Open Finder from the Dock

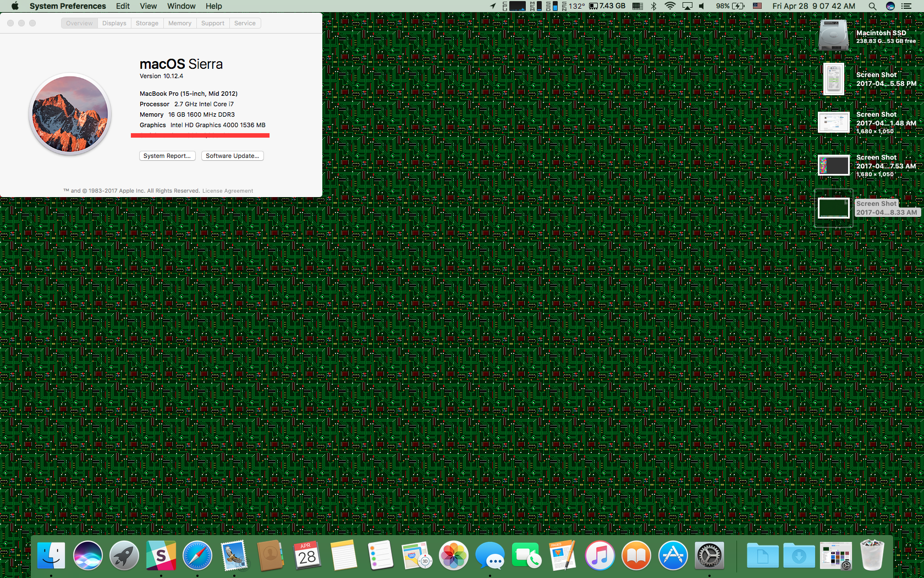coord(51,555)
